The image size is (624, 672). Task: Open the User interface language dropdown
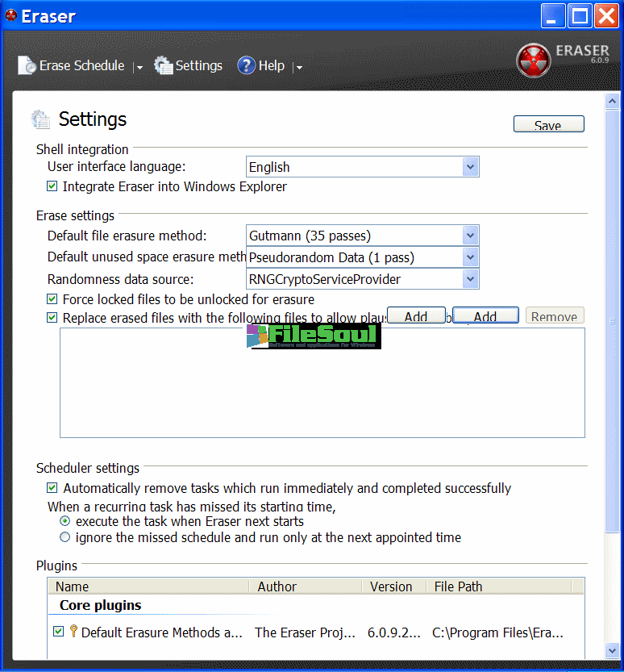[x=471, y=167]
